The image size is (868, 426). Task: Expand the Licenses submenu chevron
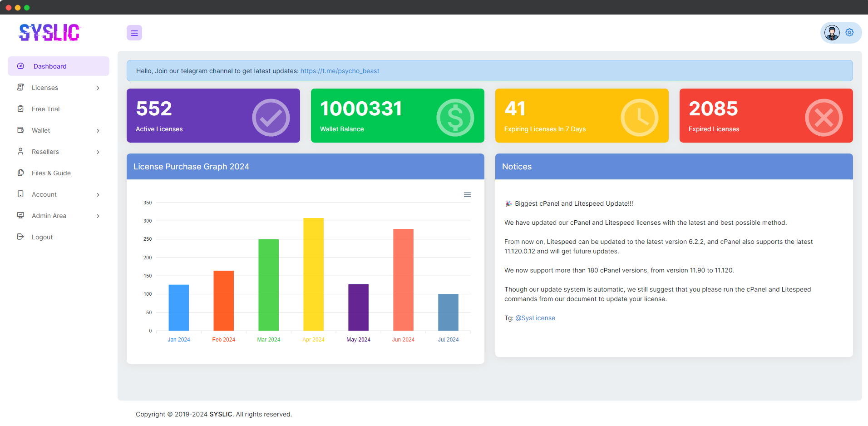coord(98,88)
